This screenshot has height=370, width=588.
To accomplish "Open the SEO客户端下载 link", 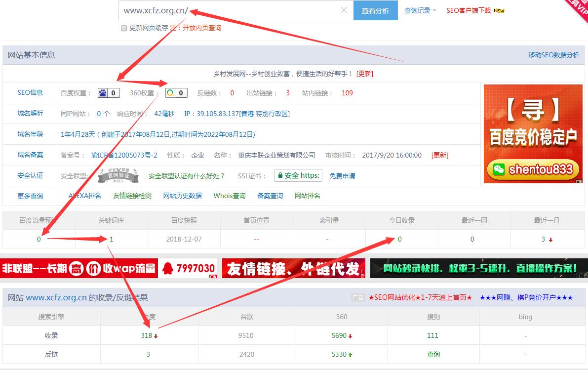I will [469, 10].
